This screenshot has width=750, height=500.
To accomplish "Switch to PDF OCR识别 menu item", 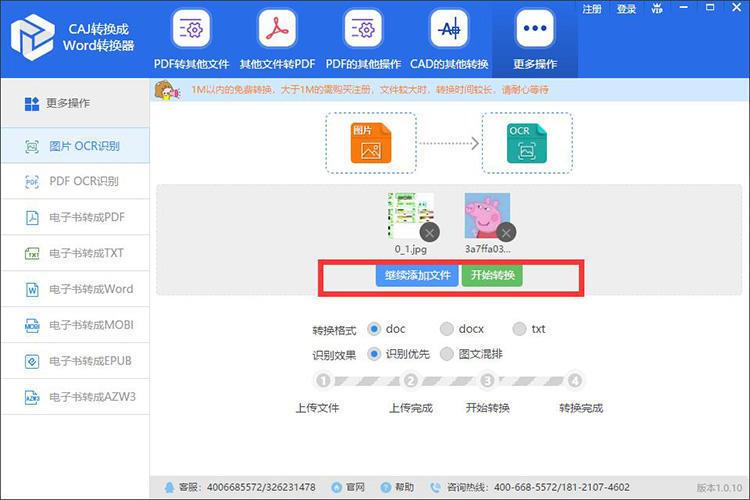I will pyautogui.click(x=75, y=181).
